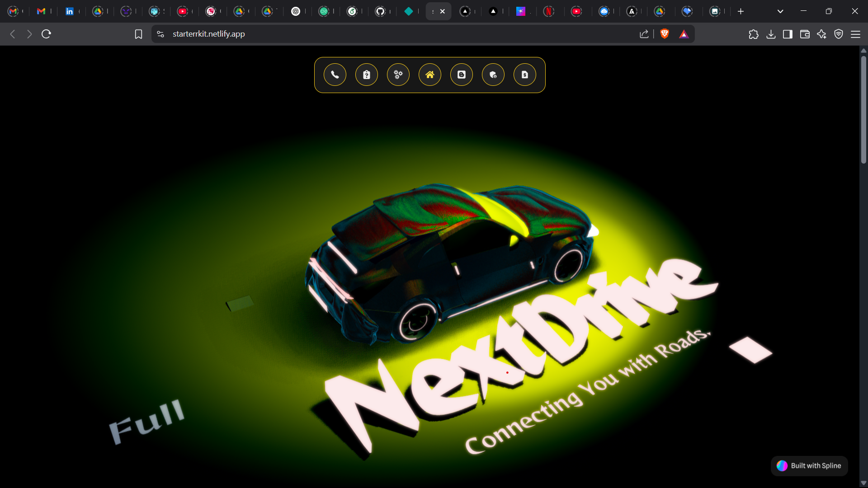Close the active starterrkit tab
This screenshot has height=488, width=868.
click(443, 11)
